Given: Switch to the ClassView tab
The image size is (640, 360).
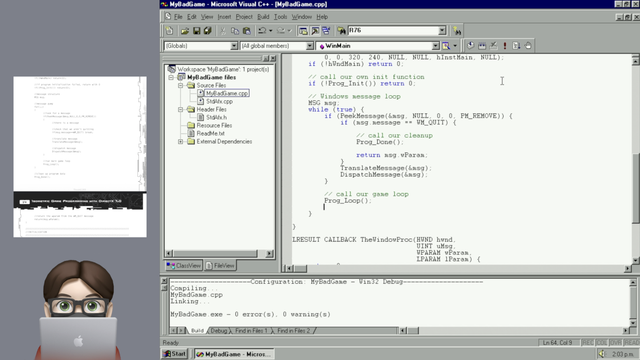Looking at the screenshot, I should pyautogui.click(x=184, y=266).
